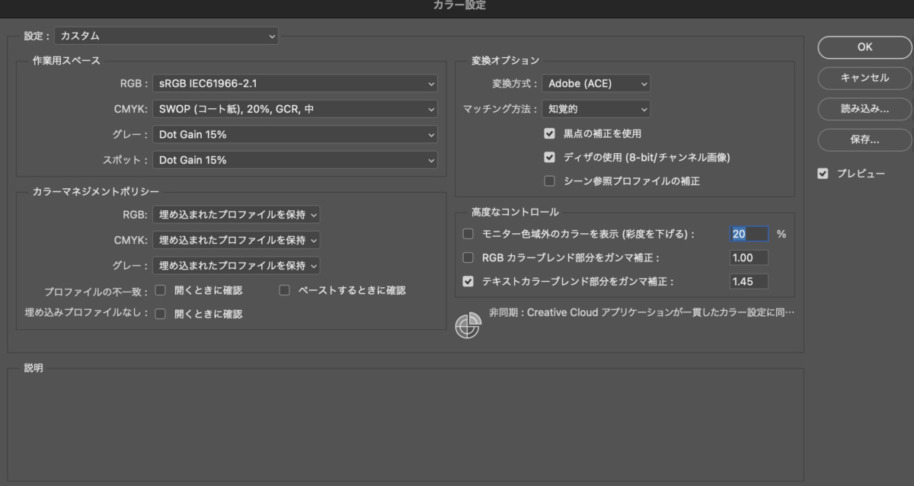The image size is (914, 486).
Task: Enable モニター色域外のカラーを表示 checkbox
Action: click(x=468, y=234)
